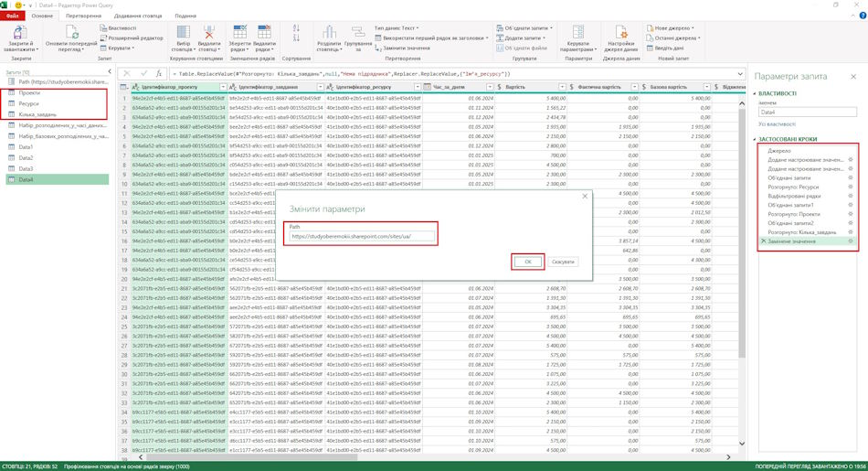The image size is (868, 471).
Task: Click Видалити стовпці icon
Action: (x=208, y=32)
